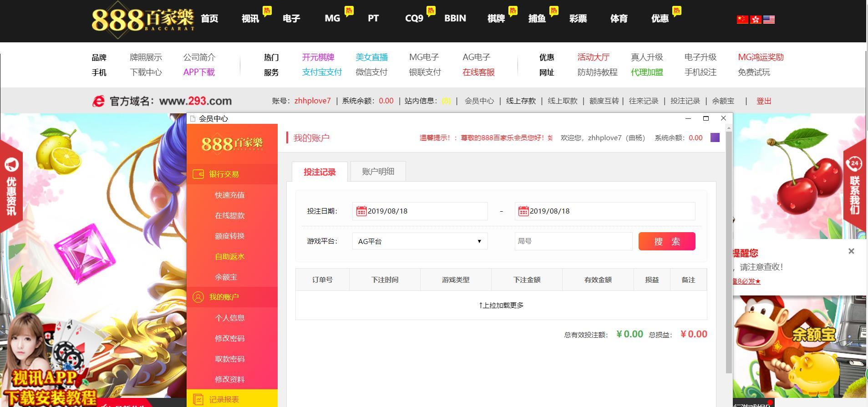Viewport: 868px width, 407px height.
Task: Open 投注记录 link in account bar
Action: click(685, 101)
